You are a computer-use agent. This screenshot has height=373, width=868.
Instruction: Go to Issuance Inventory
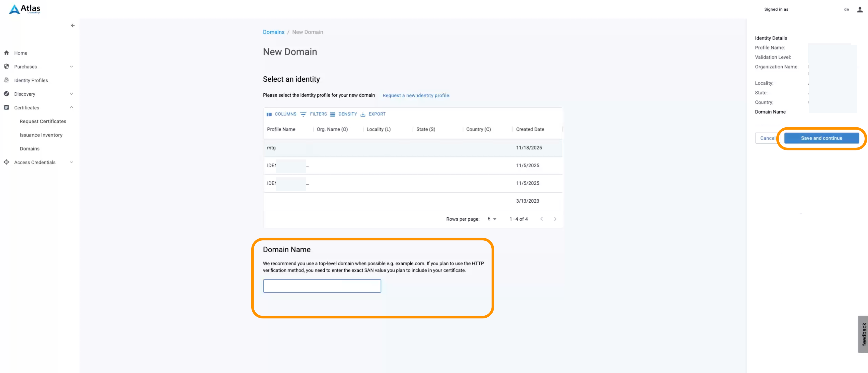(41, 135)
